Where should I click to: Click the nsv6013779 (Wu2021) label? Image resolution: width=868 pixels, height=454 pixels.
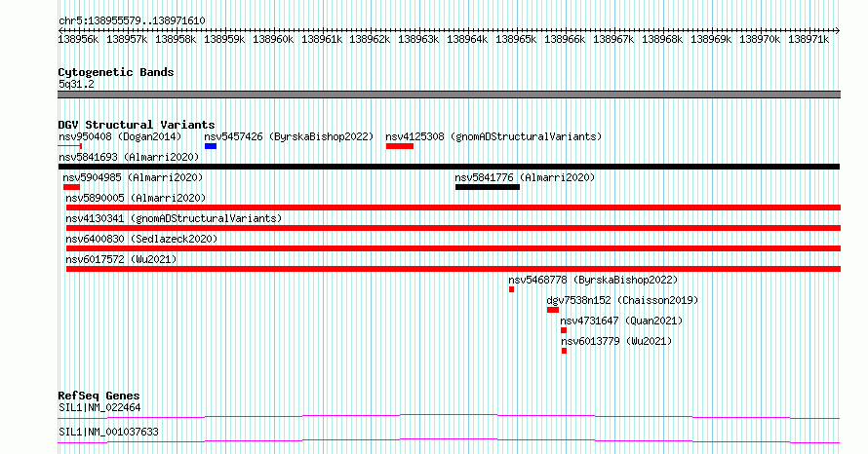pyautogui.click(x=616, y=341)
